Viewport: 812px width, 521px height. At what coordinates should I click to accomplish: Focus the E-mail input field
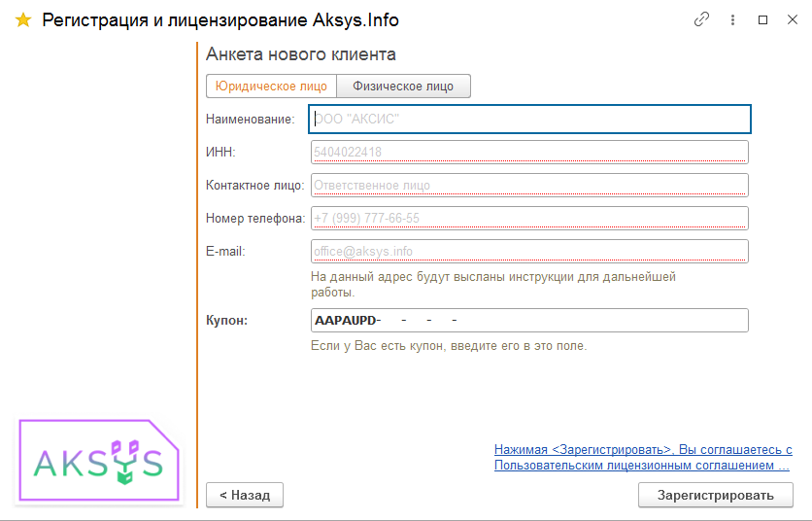(x=529, y=252)
